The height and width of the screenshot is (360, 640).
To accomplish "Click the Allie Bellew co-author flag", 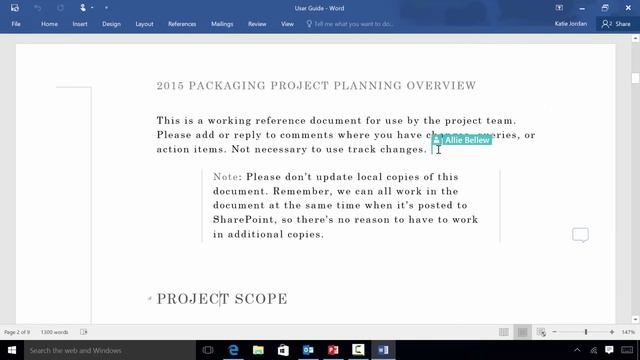I will pos(462,140).
